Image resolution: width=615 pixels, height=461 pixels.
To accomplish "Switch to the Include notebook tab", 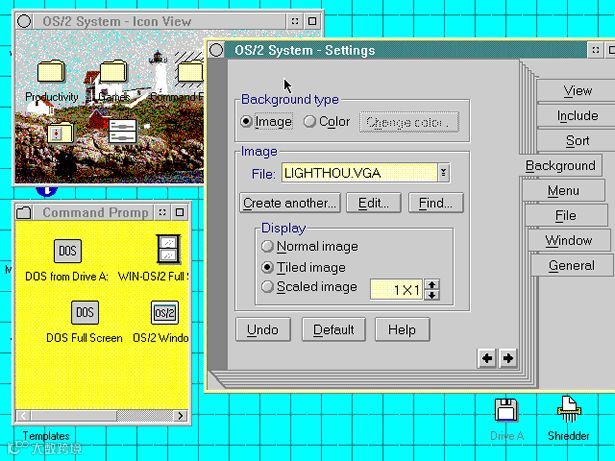I will [577, 116].
